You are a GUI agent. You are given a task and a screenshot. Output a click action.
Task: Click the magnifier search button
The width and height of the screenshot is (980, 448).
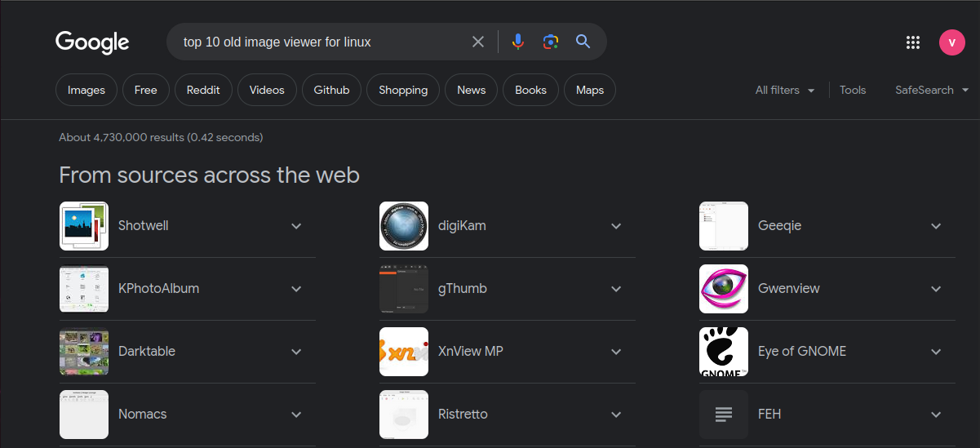coord(583,42)
